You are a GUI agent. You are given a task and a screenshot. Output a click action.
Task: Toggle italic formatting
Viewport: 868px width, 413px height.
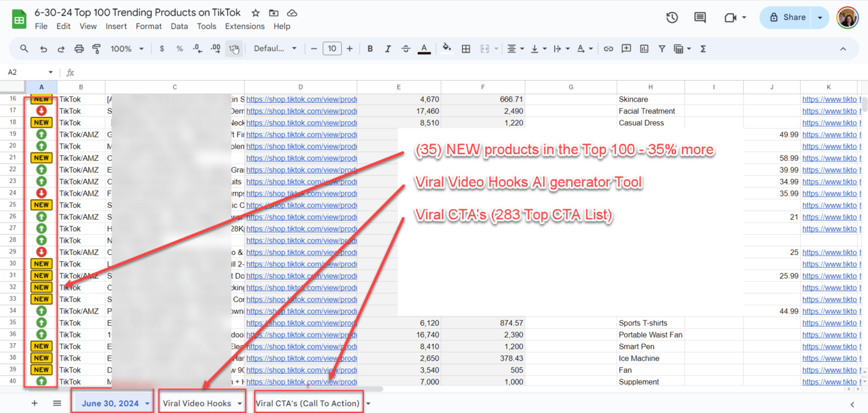coord(388,49)
